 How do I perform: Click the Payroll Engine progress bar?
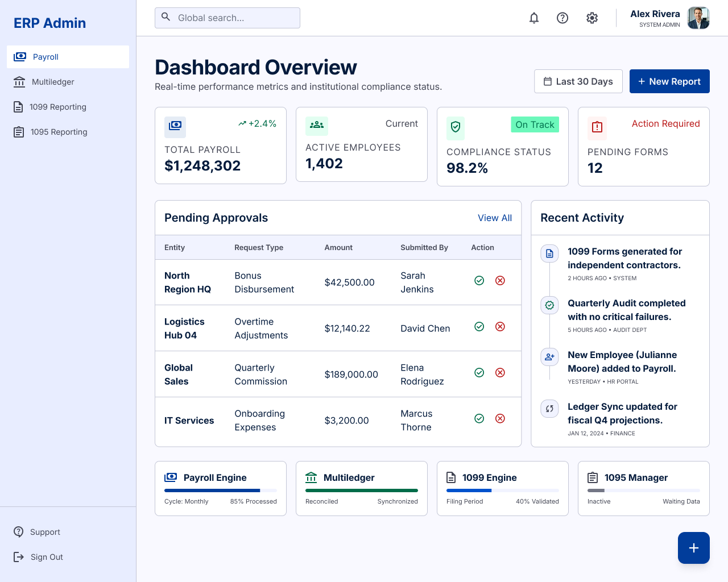point(221,490)
